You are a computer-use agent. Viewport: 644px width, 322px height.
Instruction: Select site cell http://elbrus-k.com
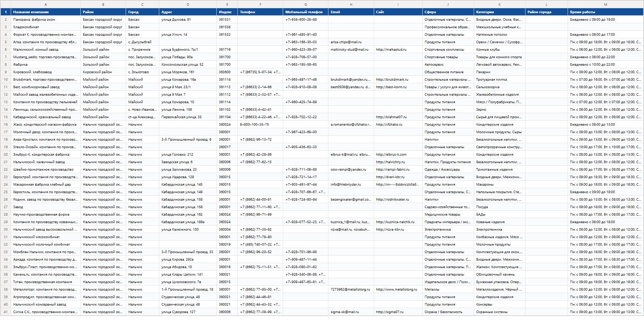coord(398,154)
